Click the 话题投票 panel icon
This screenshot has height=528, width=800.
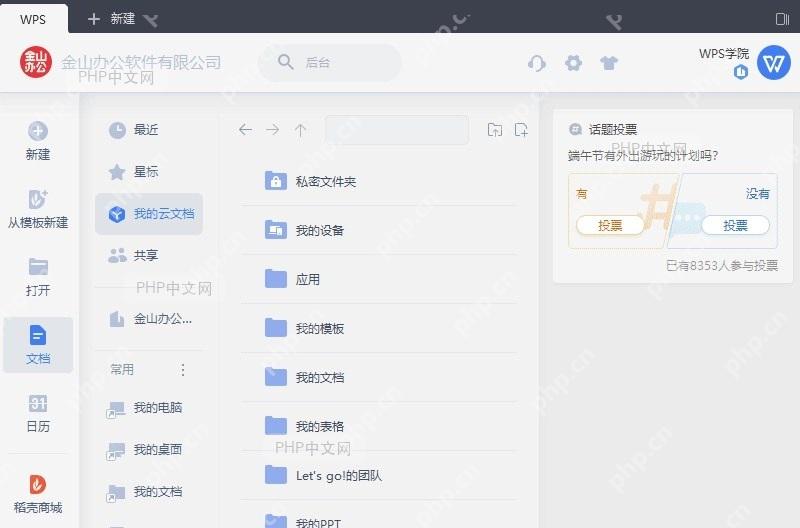click(575, 129)
